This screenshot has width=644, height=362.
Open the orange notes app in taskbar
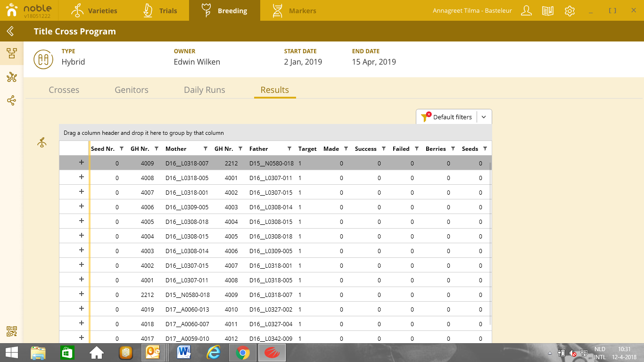click(125, 353)
